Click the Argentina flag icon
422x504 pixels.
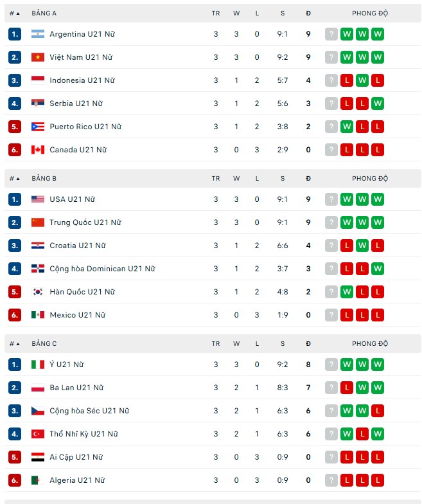(x=37, y=34)
